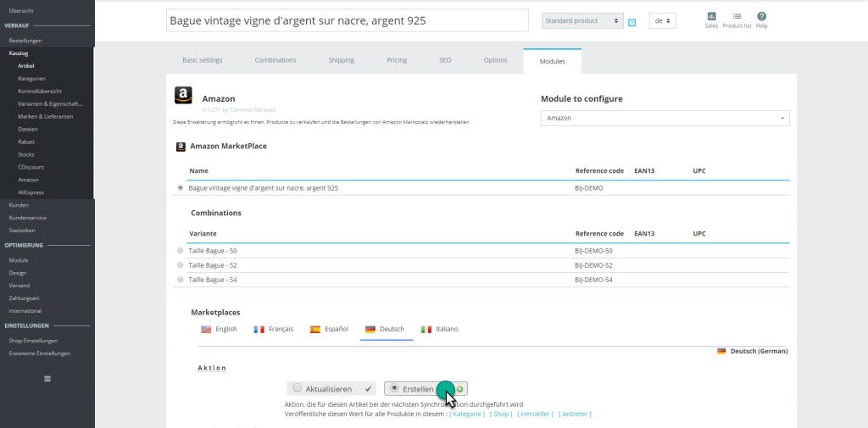Open Versand in the sidebar

click(x=19, y=286)
